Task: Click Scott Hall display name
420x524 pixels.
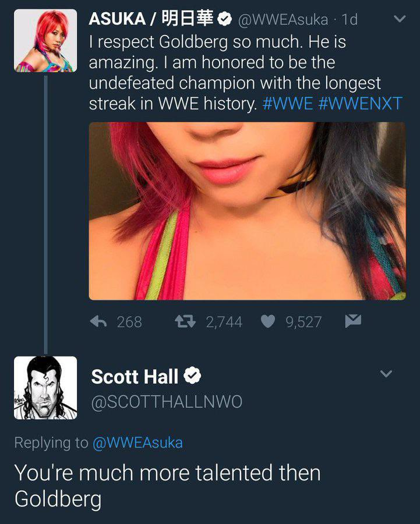Action: (135, 376)
